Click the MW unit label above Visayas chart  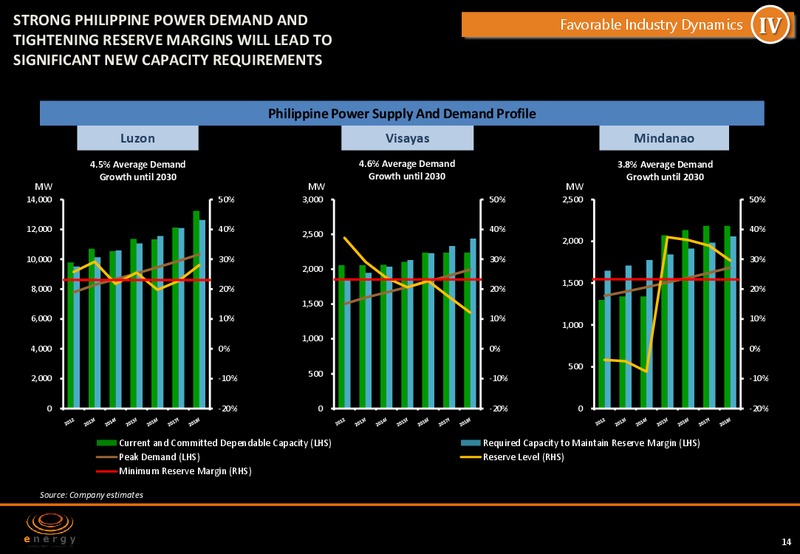(316, 187)
